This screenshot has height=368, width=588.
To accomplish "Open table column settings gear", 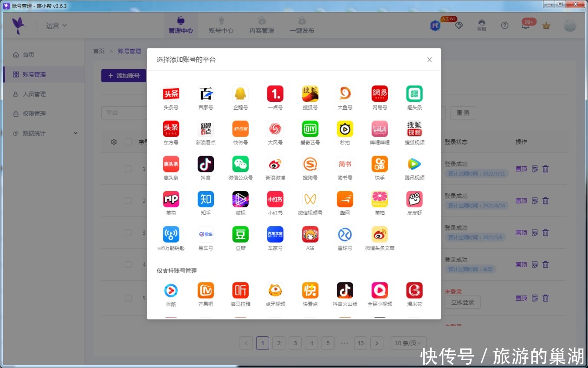I will pos(114,142).
